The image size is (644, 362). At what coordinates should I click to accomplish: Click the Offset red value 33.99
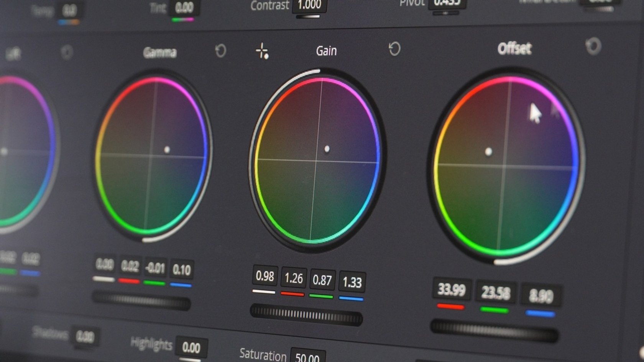[x=451, y=290]
